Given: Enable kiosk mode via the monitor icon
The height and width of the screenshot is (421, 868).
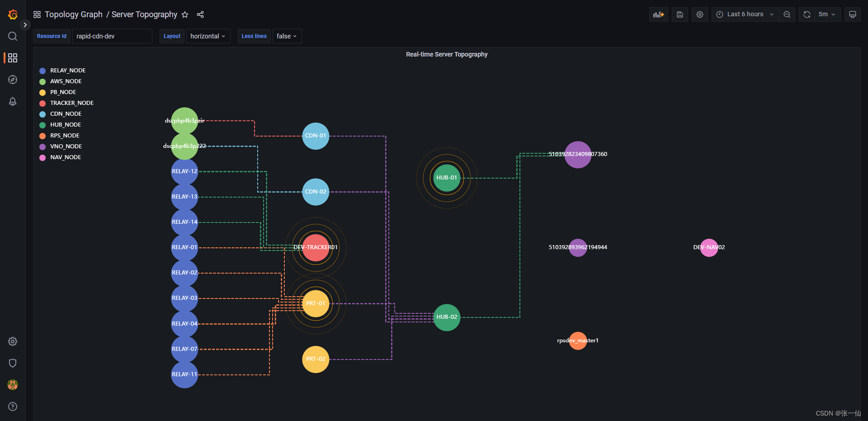Looking at the screenshot, I should [x=852, y=14].
